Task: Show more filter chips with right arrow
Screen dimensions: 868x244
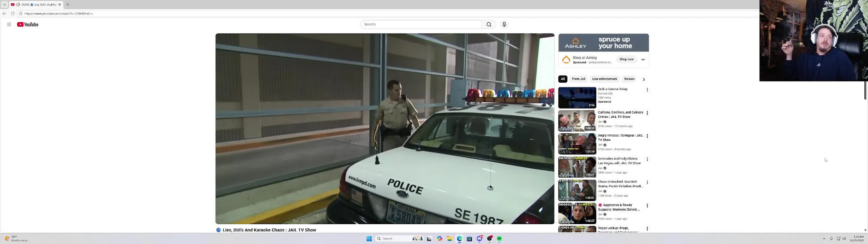Action: pyautogui.click(x=644, y=79)
